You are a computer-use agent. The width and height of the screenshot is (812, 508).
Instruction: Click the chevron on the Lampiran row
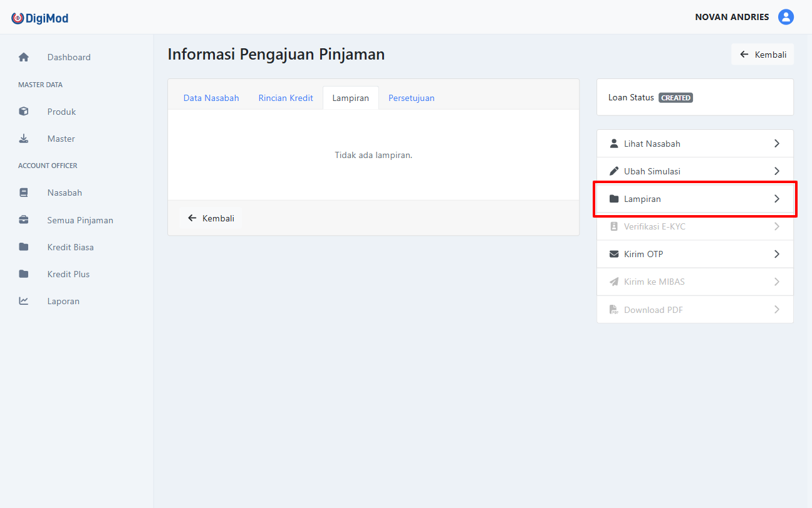(777, 199)
